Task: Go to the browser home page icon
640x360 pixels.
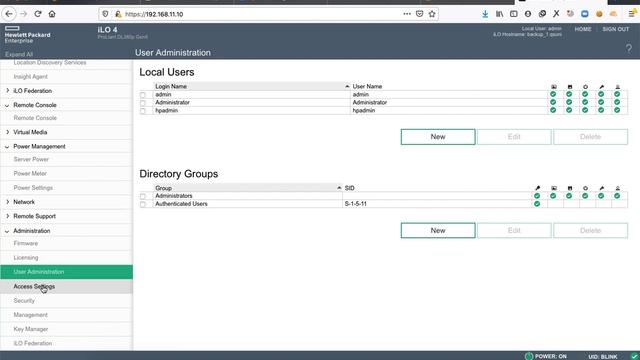Action: (x=52, y=14)
